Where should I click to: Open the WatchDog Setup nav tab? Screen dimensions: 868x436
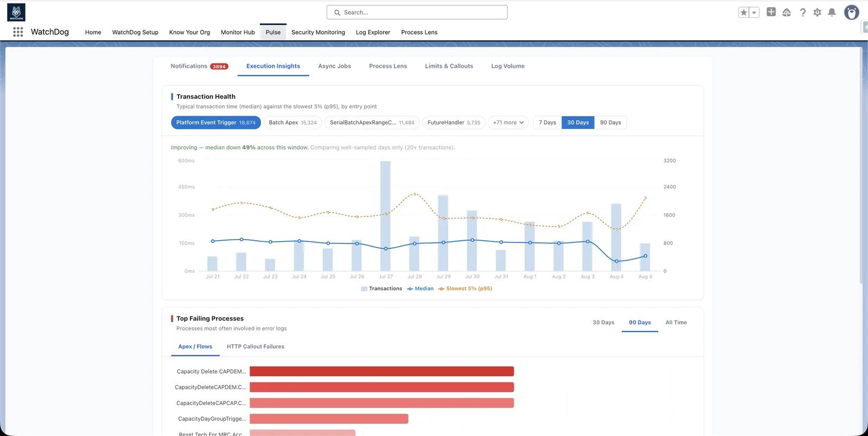point(135,33)
